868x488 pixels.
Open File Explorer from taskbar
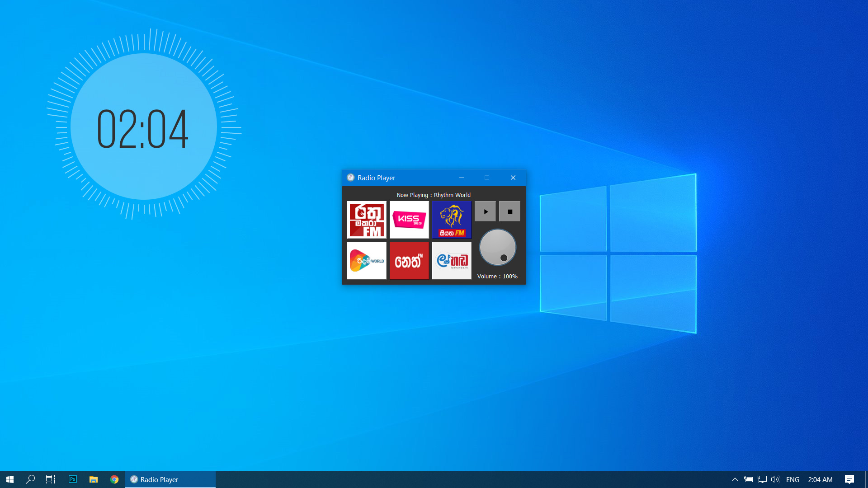94,479
